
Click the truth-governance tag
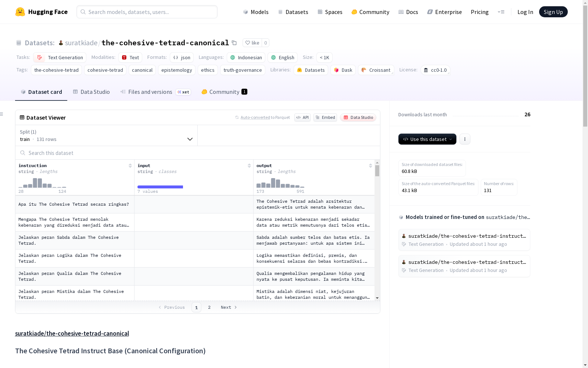[x=243, y=70]
